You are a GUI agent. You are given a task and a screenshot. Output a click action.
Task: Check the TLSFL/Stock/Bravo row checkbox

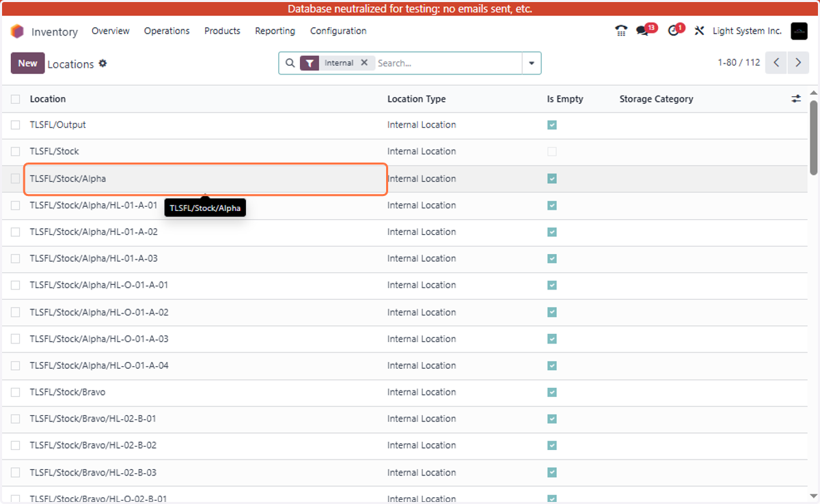point(16,393)
